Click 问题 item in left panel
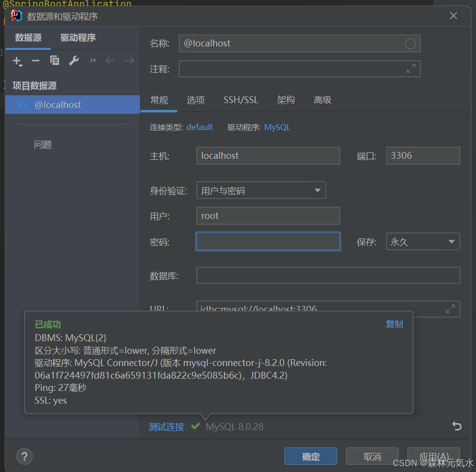The image size is (476, 472). click(x=43, y=145)
